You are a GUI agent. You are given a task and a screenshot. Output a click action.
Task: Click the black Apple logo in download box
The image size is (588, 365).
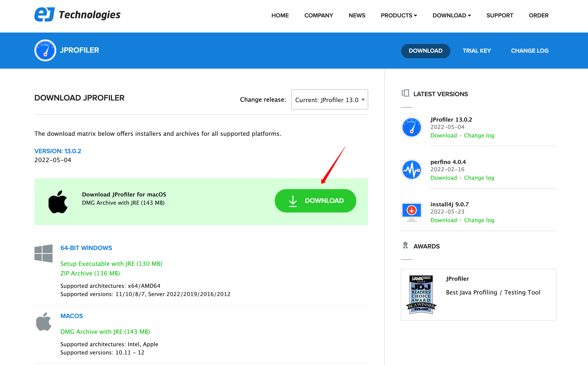click(x=58, y=202)
